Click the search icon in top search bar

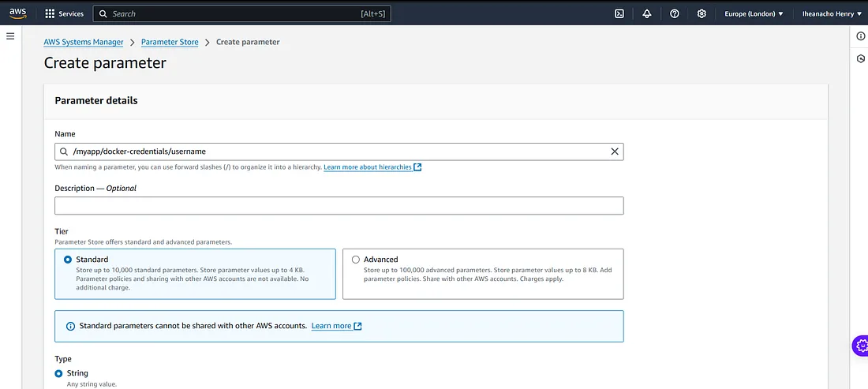pos(103,14)
